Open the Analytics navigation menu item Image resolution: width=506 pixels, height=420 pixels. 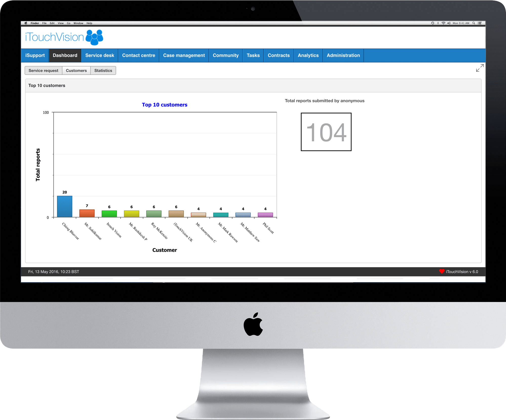tap(308, 55)
